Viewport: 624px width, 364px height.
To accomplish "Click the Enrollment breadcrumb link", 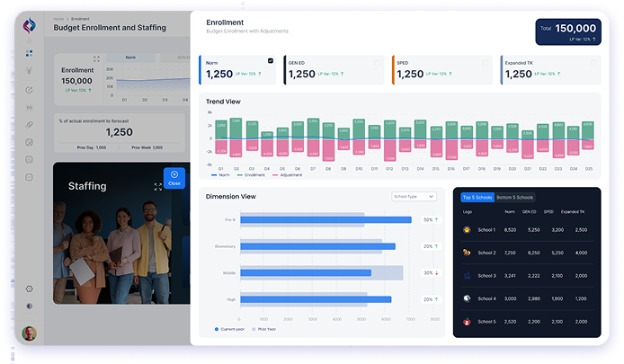I will [x=81, y=18].
